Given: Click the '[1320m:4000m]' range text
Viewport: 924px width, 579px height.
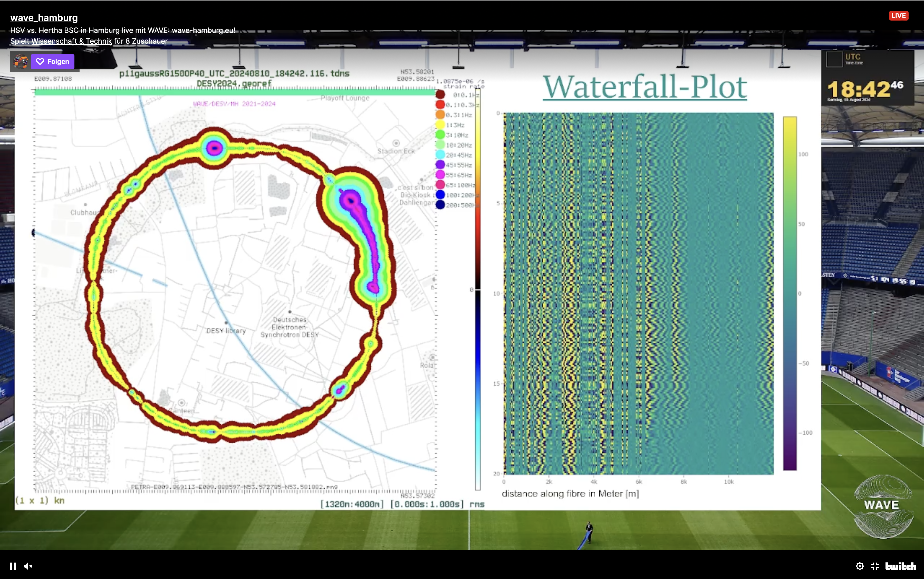Looking at the screenshot, I should click(x=352, y=504).
